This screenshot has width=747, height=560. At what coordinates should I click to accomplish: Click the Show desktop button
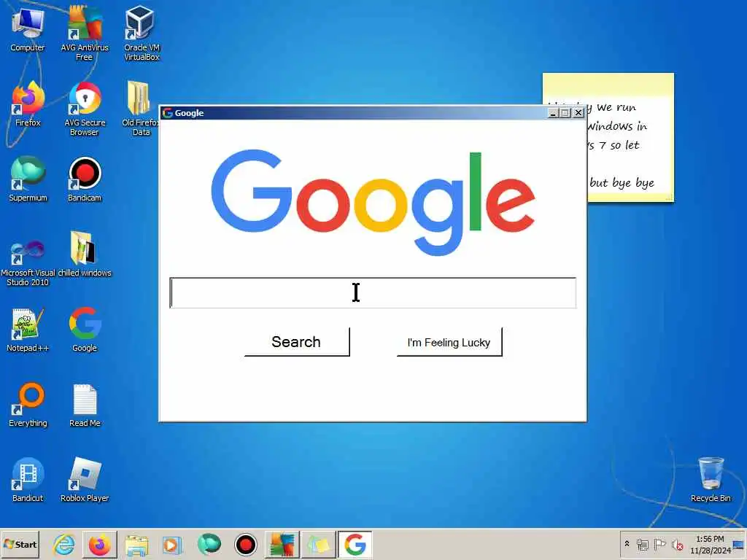click(740, 545)
